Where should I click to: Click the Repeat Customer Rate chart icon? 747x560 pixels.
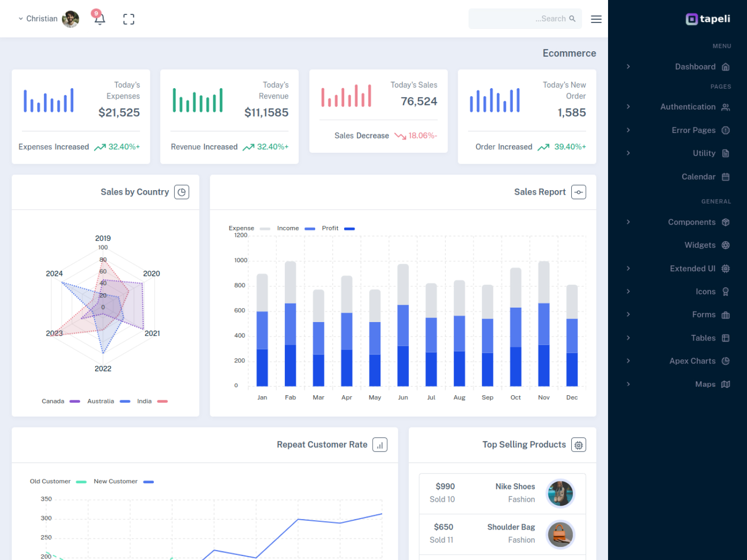tap(380, 445)
